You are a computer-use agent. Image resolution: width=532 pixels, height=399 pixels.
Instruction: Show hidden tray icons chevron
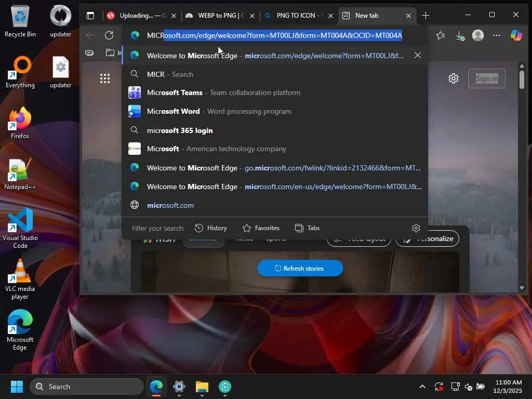click(422, 387)
